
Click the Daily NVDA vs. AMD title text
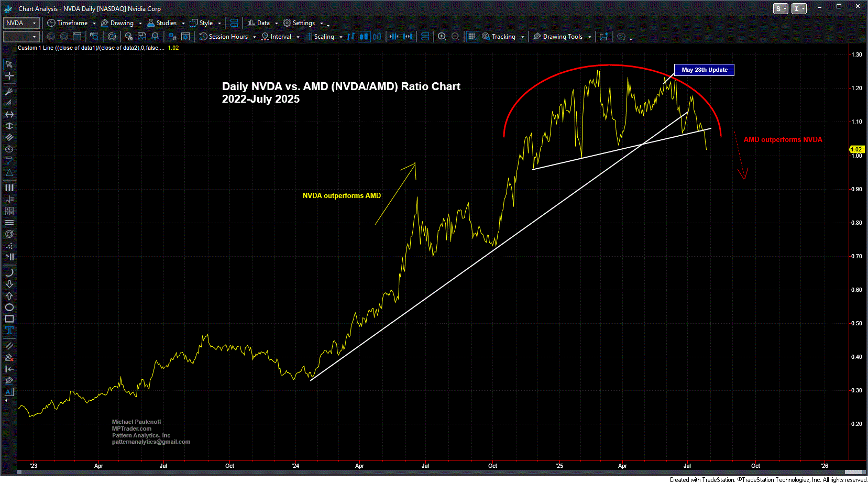pos(341,93)
